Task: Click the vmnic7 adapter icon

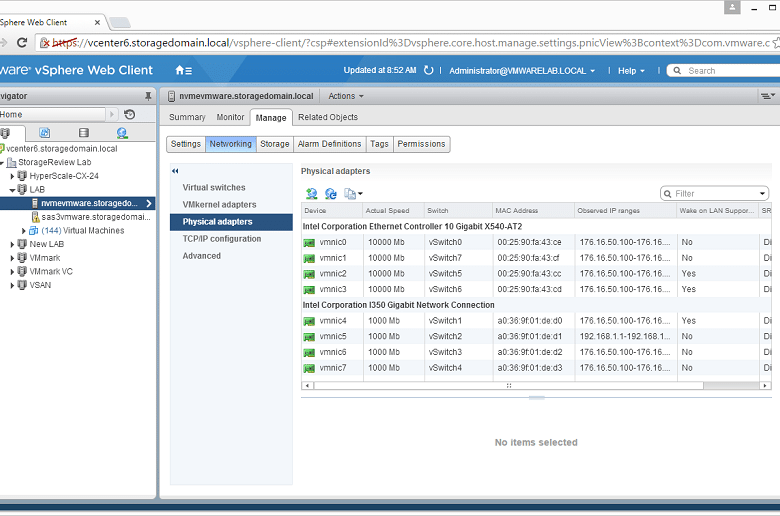Action: pos(309,369)
